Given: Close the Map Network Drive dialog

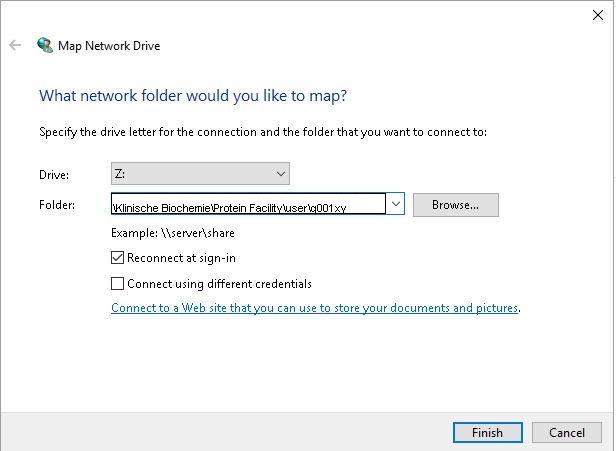Looking at the screenshot, I should (x=598, y=15).
